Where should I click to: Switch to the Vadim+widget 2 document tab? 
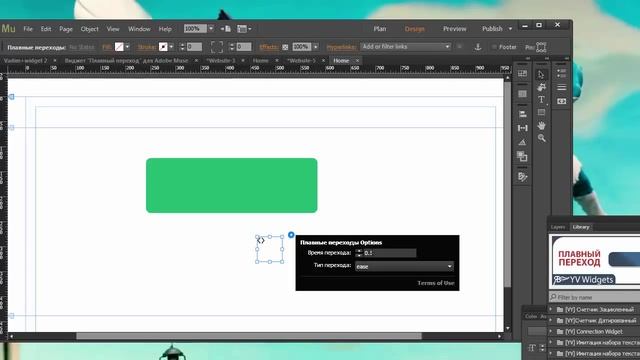tap(26, 60)
